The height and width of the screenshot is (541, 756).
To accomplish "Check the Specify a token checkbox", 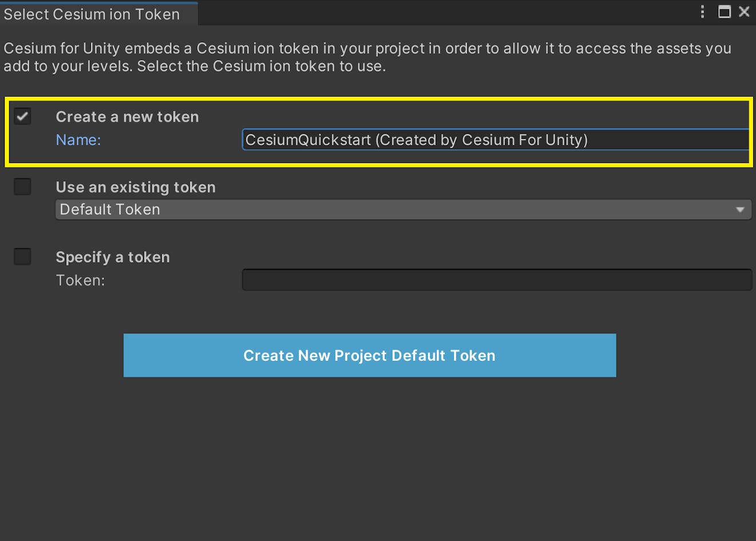I will click(22, 256).
